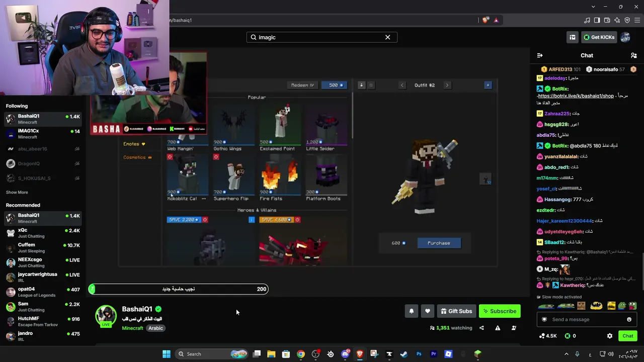
Task: Open the tab search dropdown chevron
Action: click(594, 7)
